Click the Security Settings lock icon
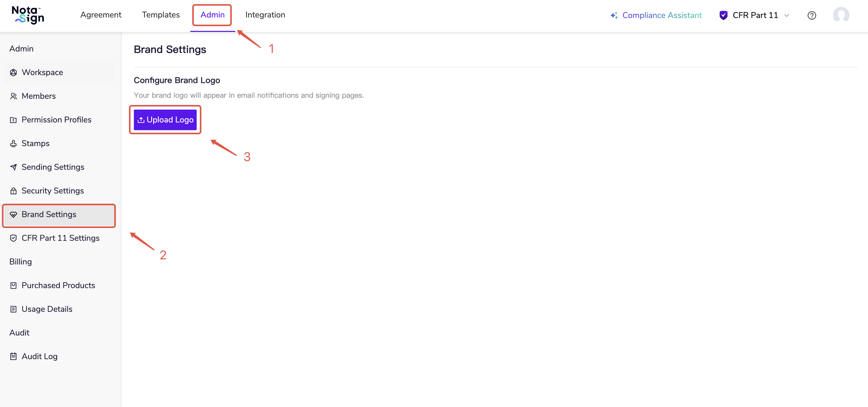 point(13,191)
